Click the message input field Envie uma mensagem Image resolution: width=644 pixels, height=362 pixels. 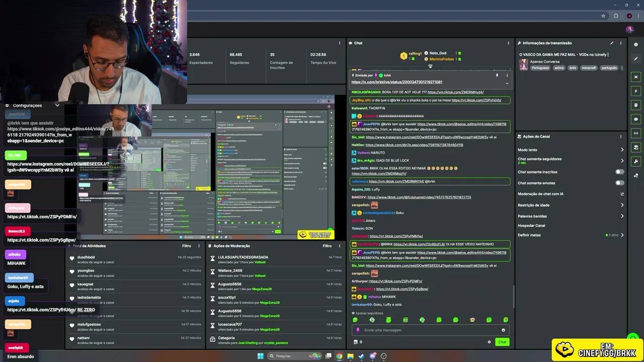point(430,330)
